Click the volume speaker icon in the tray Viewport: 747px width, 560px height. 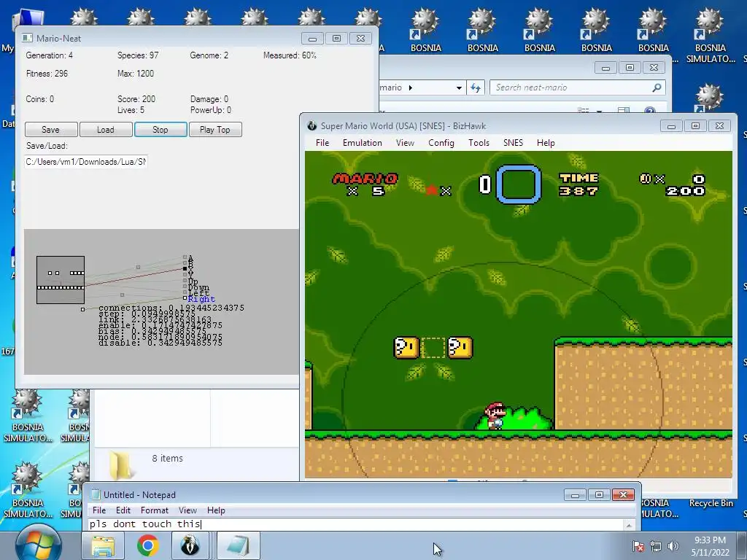click(673, 545)
